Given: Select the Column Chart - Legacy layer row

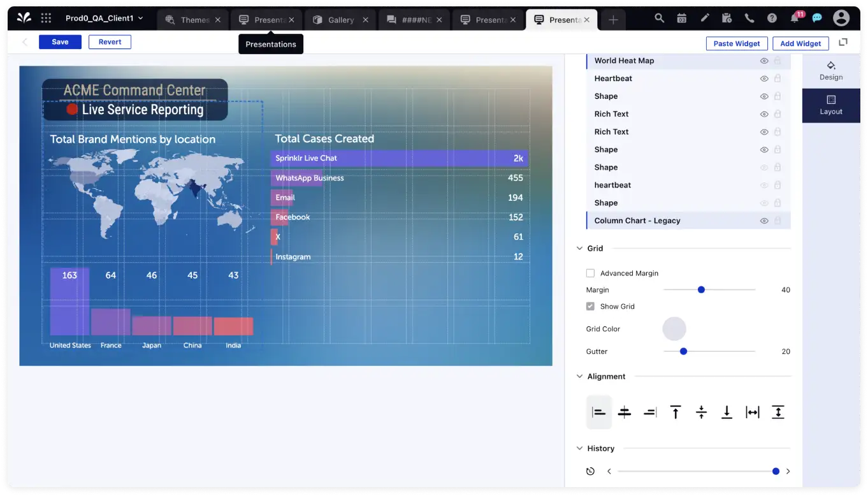Looking at the screenshot, I should tap(688, 221).
